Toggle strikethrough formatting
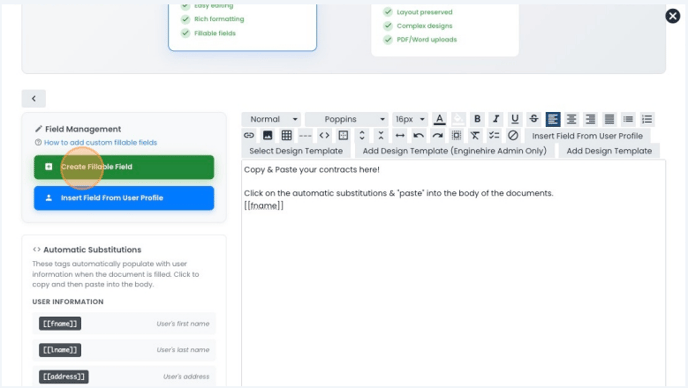The width and height of the screenshot is (688, 388). point(534,119)
